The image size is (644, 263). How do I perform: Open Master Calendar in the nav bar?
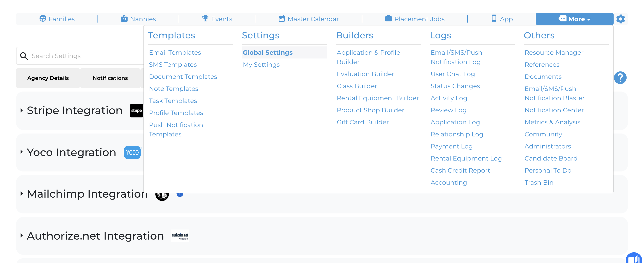309,19
